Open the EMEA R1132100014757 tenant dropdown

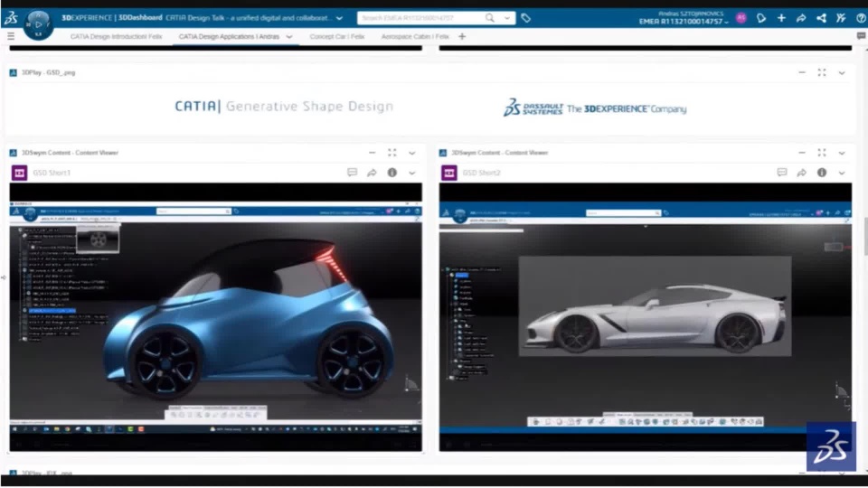click(684, 22)
